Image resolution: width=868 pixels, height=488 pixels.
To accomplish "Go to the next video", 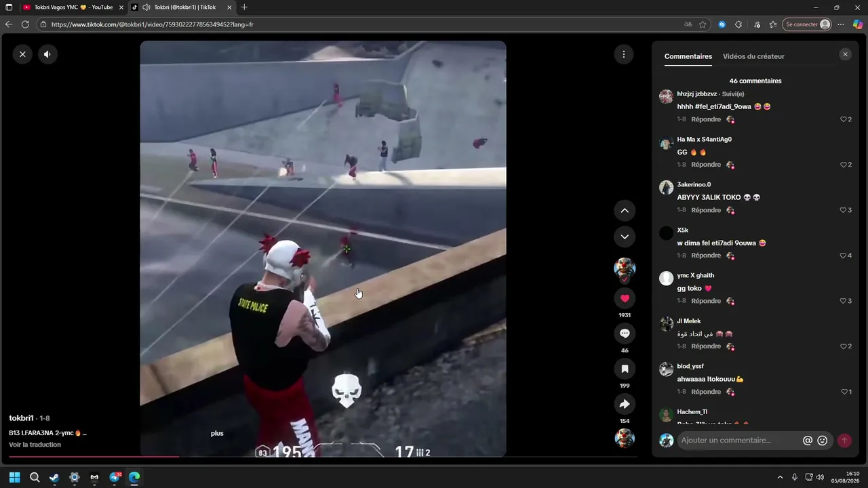I will [625, 237].
